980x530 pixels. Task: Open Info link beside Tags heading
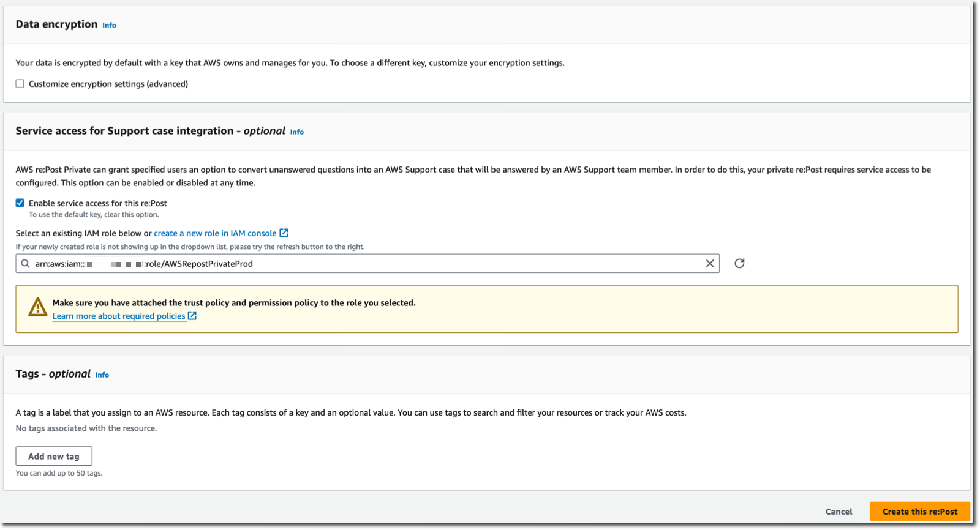(x=102, y=375)
